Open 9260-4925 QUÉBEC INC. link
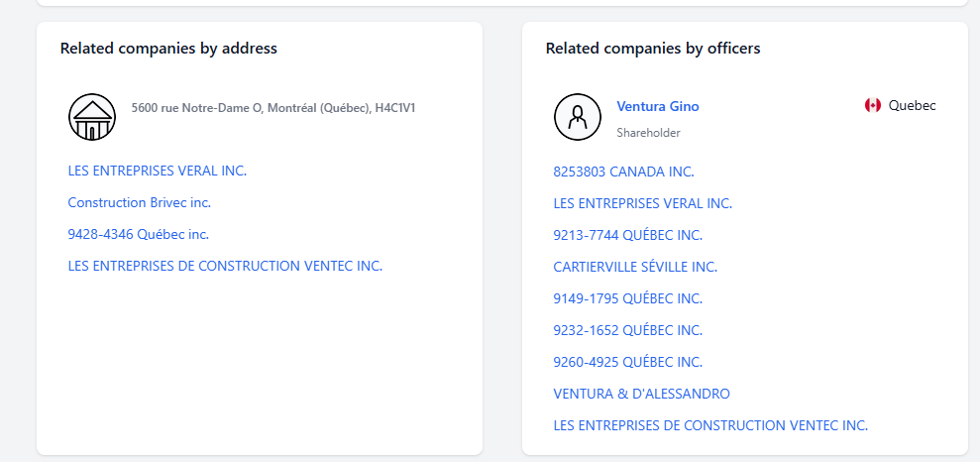980x462 pixels. tap(628, 362)
